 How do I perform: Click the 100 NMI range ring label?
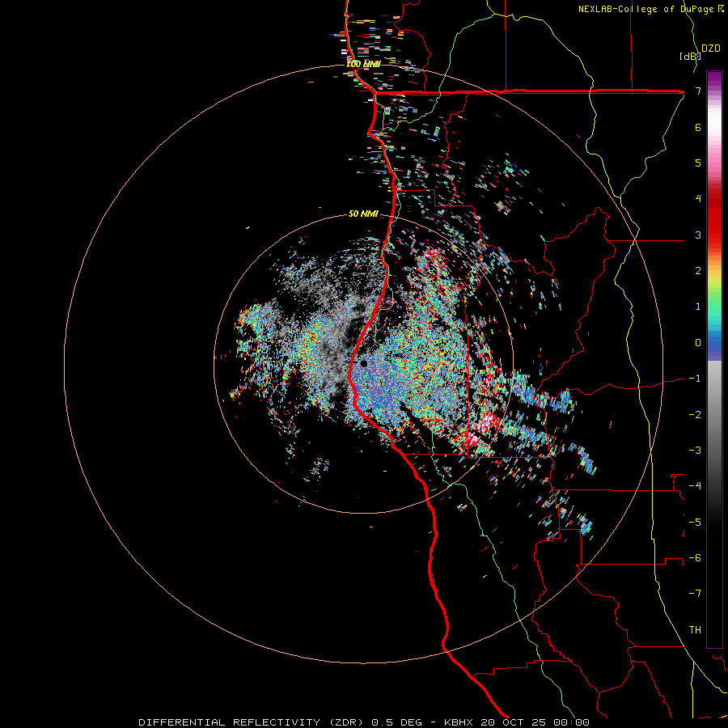point(363,64)
